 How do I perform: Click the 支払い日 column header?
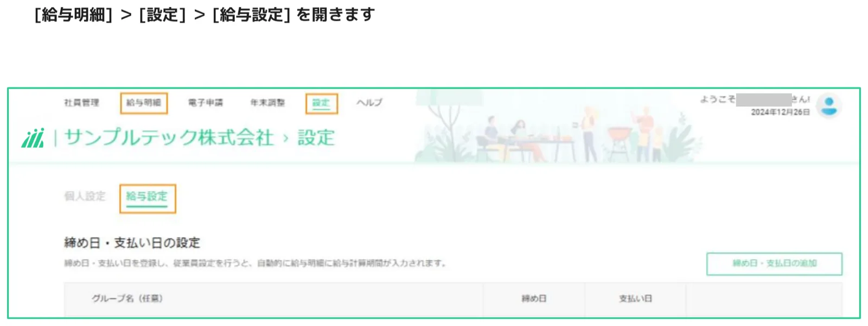(636, 298)
